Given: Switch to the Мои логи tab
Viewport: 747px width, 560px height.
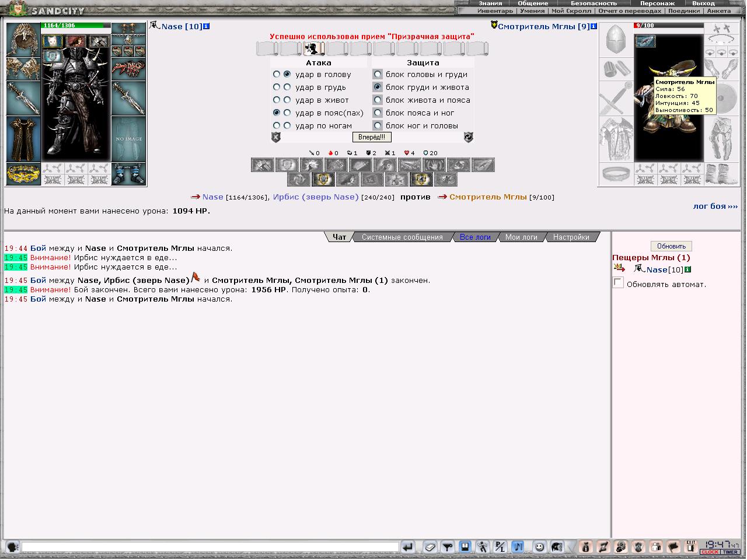Looking at the screenshot, I should click(x=521, y=237).
